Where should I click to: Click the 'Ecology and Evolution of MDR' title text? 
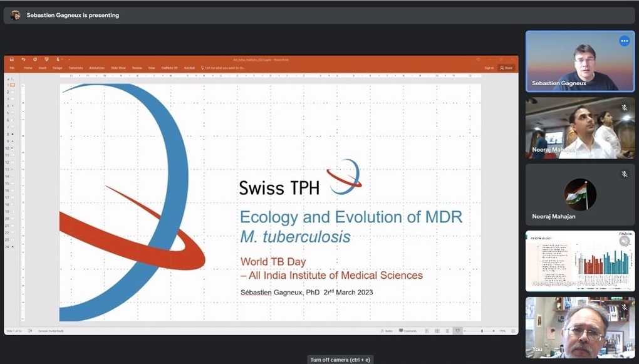coord(351,217)
